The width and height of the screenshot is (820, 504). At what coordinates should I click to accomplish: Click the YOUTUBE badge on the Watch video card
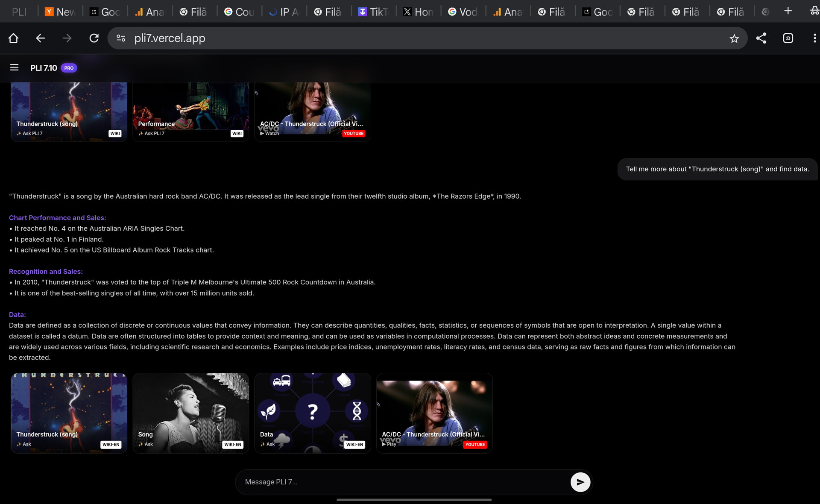(354, 134)
